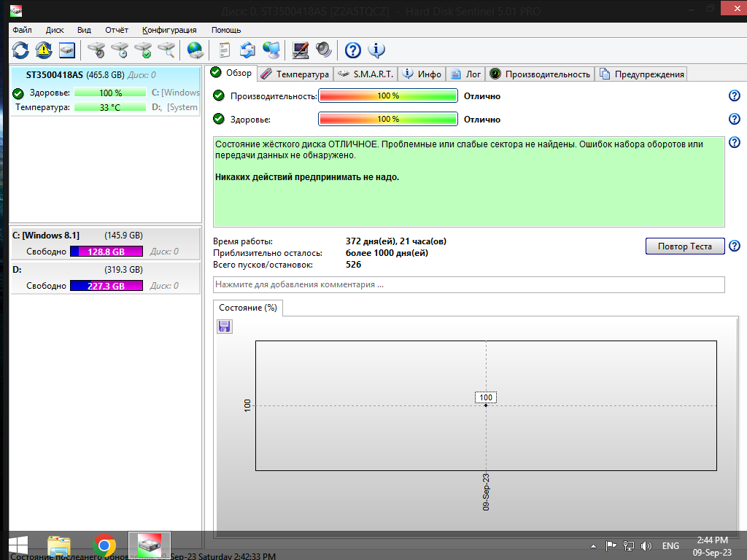747x560 pixels.
Task: Click the blue question mark toolbar icon
Action: (x=353, y=50)
